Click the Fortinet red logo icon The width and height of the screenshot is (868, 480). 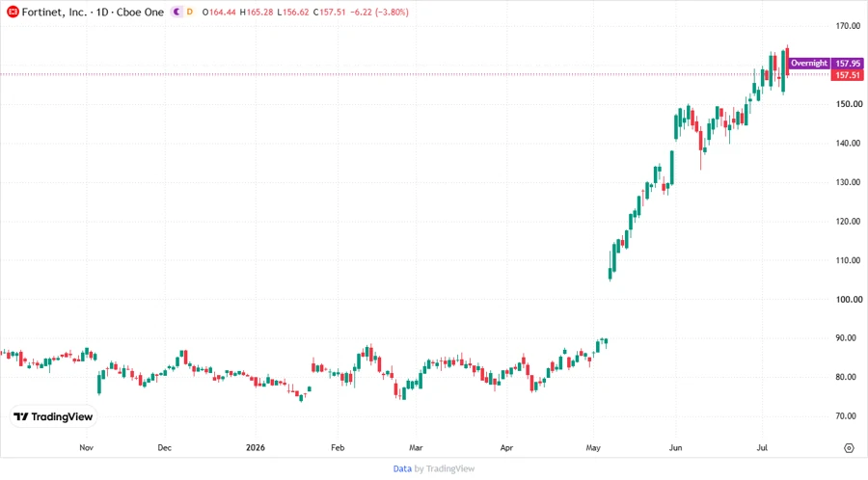click(x=13, y=12)
